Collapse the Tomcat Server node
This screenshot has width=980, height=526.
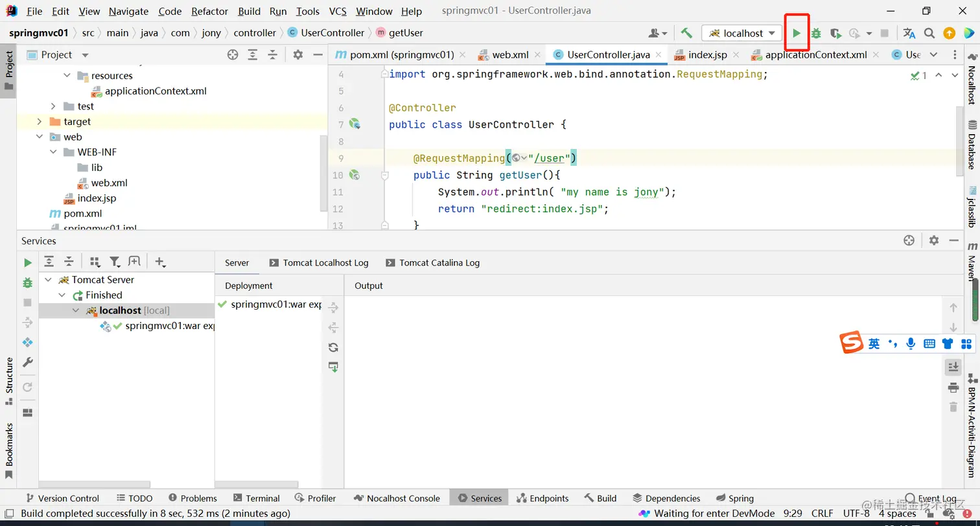48,280
